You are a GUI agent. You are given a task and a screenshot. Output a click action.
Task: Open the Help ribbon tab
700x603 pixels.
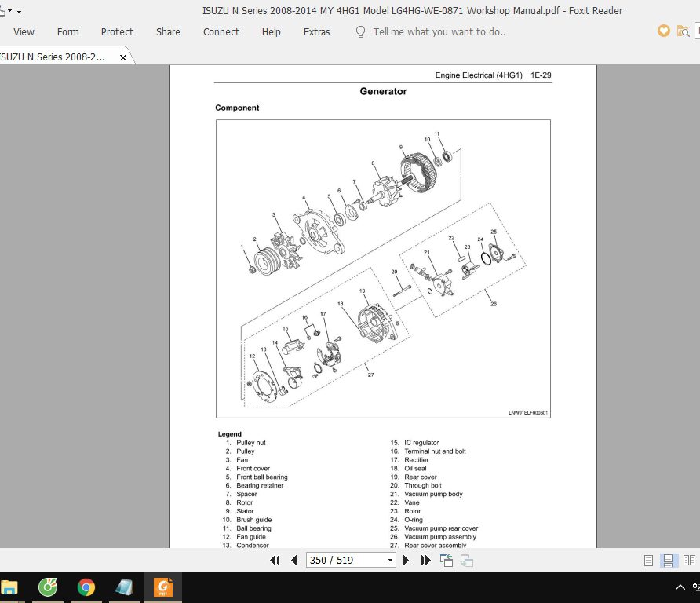point(271,32)
